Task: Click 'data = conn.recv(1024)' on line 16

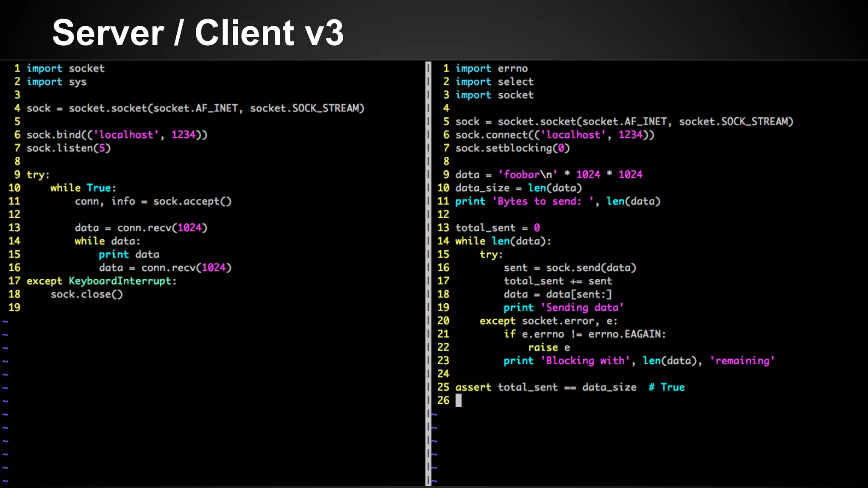Action: [x=165, y=268]
